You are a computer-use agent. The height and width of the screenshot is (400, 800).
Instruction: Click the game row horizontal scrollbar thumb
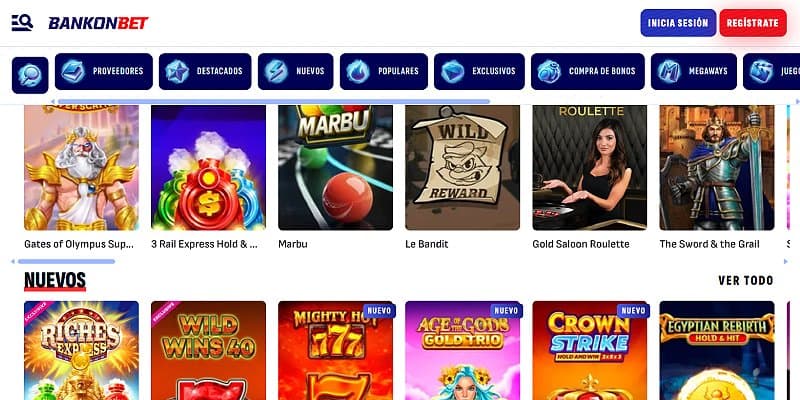click(x=66, y=262)
